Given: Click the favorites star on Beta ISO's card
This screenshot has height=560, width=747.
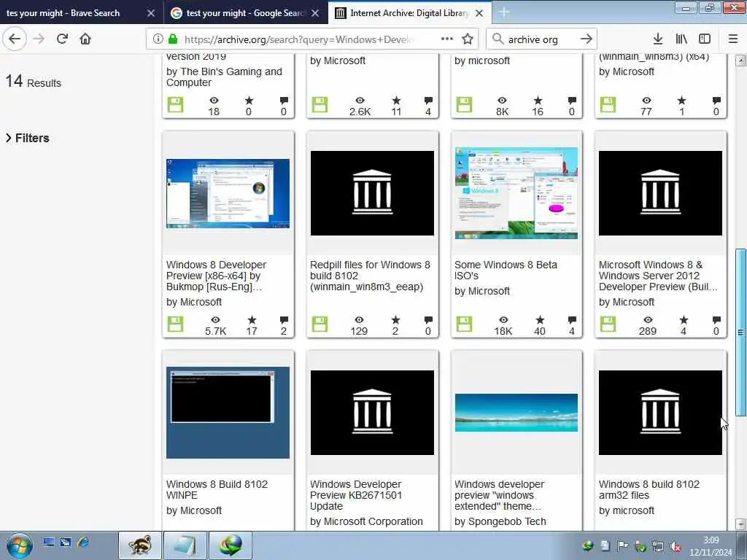Looking at the screenshot, I should pos(540,319).
